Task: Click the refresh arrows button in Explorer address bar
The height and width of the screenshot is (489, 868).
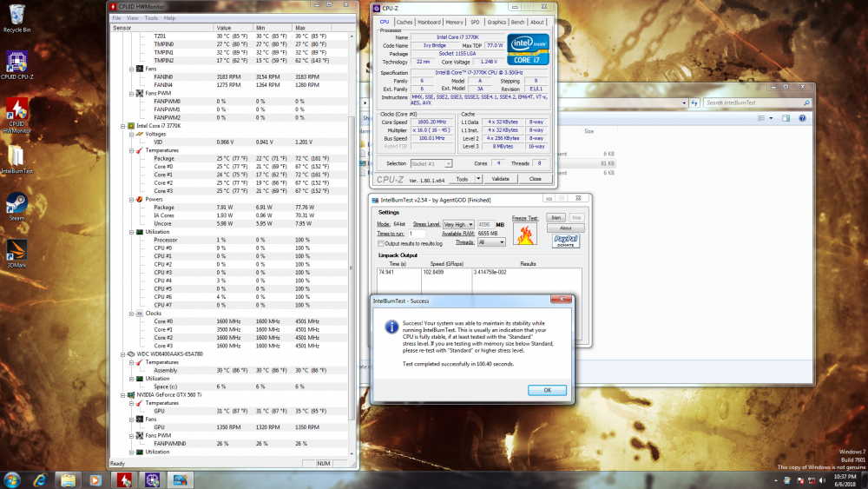Action: [x=694, y=102]
